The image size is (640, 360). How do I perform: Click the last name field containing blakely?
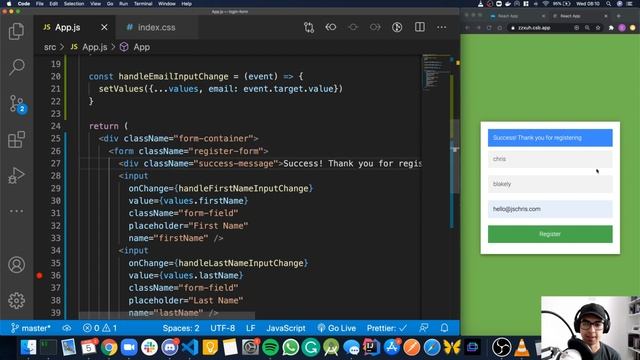pyautogui.click(x=550, y=184)
